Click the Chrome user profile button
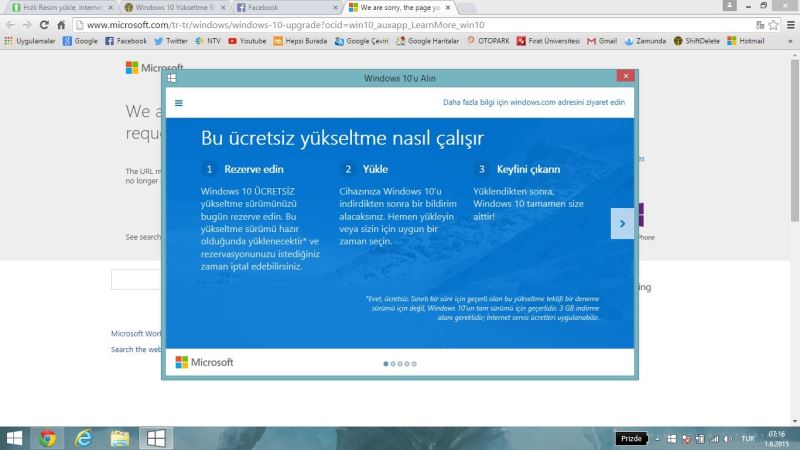Screen dimensions: 800x450 click(x=730, y=6)
